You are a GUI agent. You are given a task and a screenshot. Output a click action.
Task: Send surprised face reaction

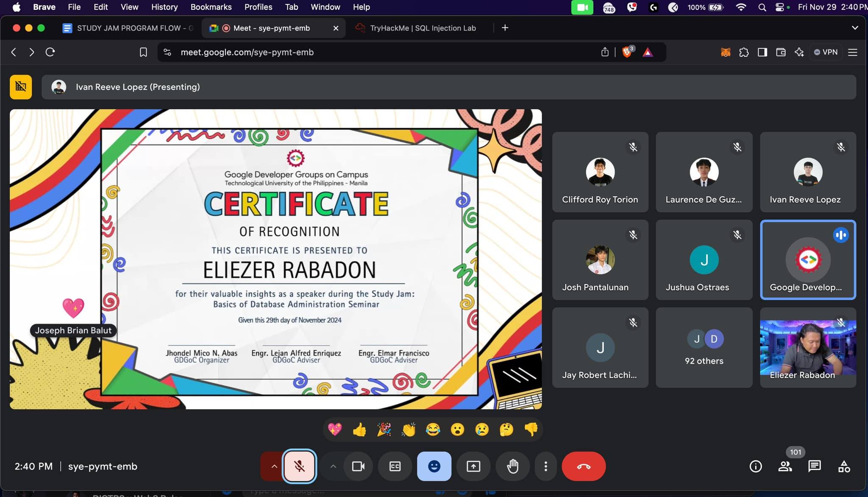tap(458, 430)
